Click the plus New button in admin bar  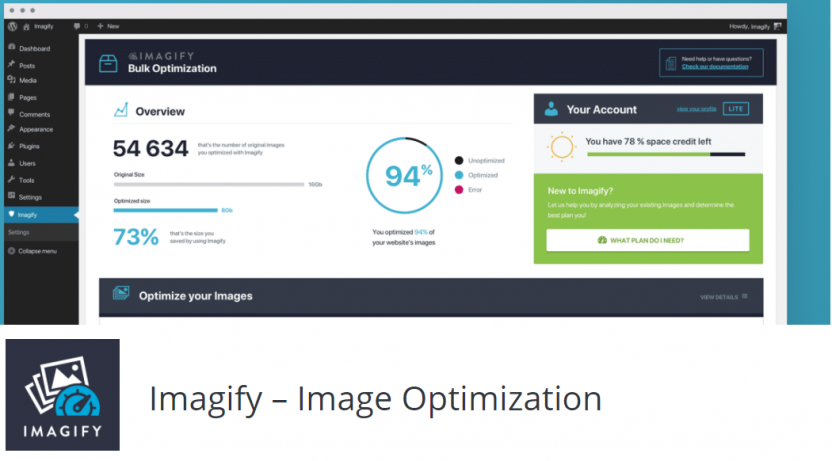[x=108, y=26]
